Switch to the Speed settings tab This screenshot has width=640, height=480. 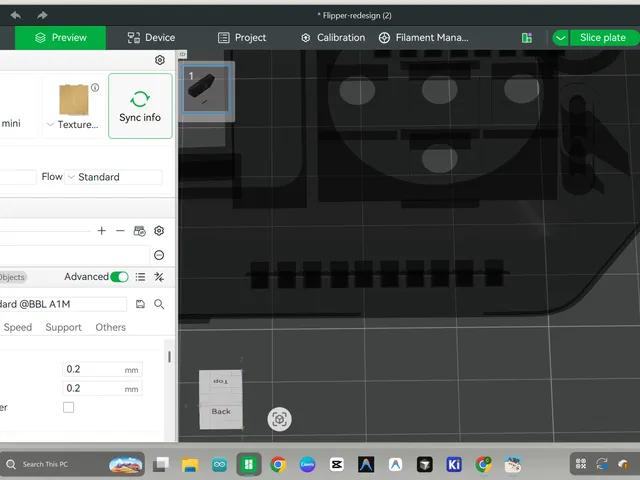coord(18,327)
